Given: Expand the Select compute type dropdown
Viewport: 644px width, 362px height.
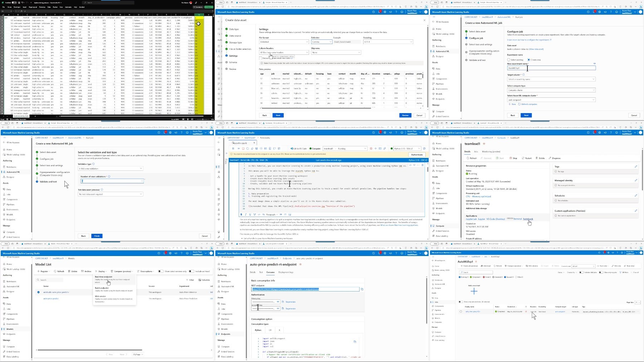Looking at the screenshot, I should [x=551, y=90].
